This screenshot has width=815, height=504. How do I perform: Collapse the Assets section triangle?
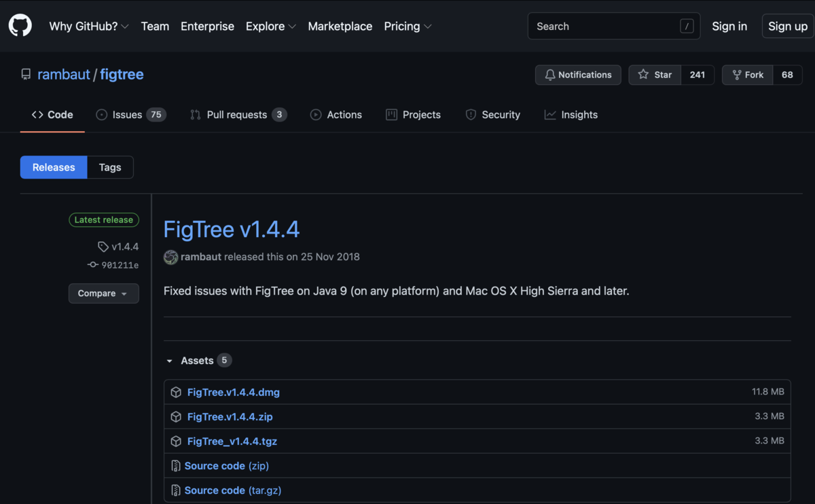(170, 361)
